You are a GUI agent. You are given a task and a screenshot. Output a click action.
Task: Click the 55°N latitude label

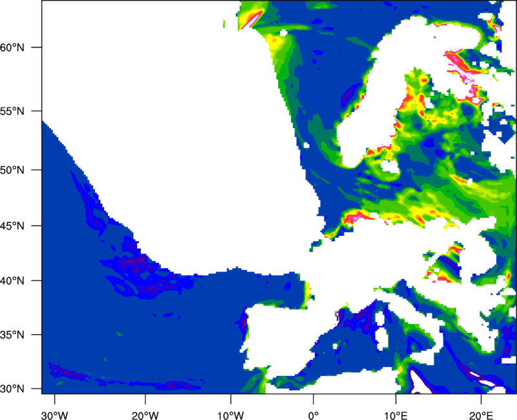pyautogui.click(x=12, y=111)
